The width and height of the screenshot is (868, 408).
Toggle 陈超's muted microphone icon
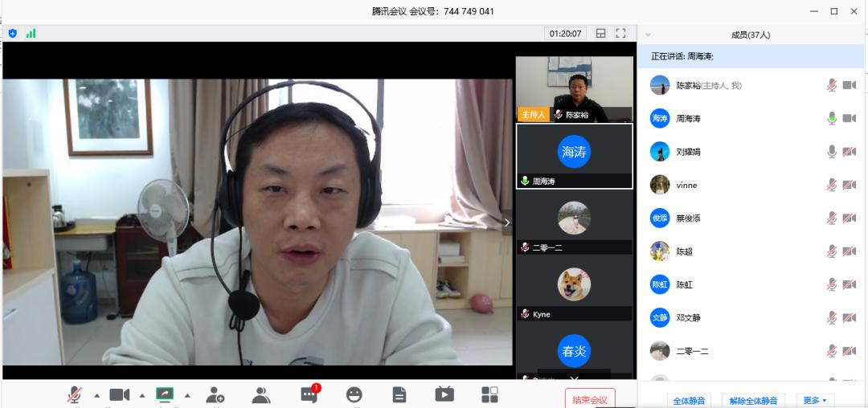(x=832, y=251)
